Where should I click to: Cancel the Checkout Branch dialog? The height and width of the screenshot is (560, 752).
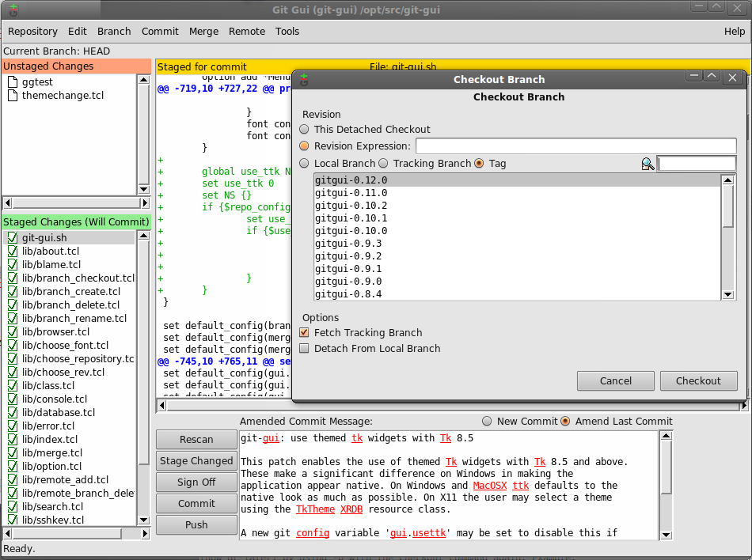[615, 380]
